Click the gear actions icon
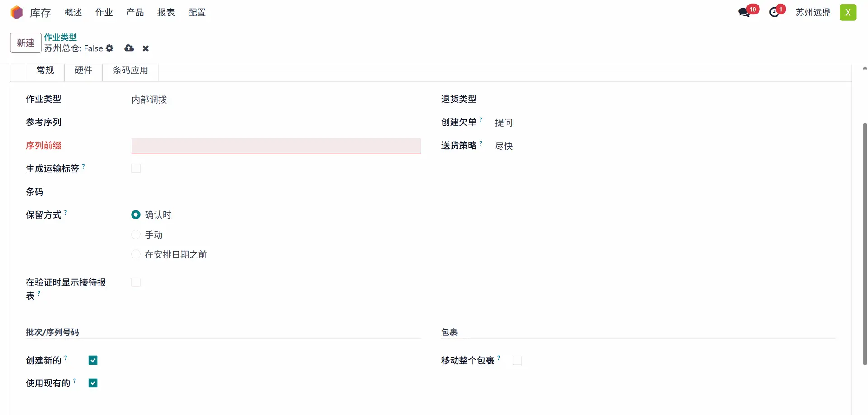868x415 pixels. click(x=109, y=48)
